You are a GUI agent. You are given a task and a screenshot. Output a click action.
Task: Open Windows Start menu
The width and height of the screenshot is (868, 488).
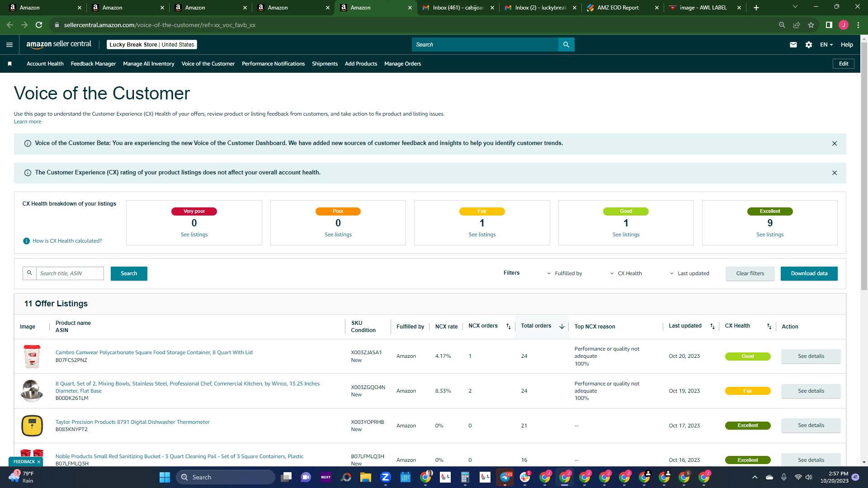point(165,477)
